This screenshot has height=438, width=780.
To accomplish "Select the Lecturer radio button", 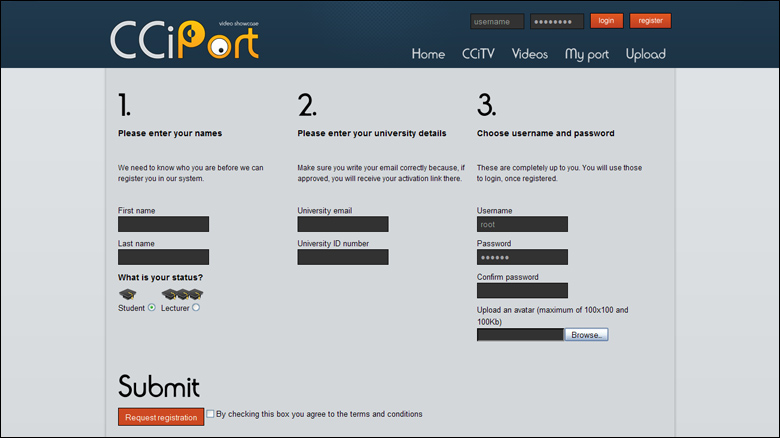I will (196, 308).
